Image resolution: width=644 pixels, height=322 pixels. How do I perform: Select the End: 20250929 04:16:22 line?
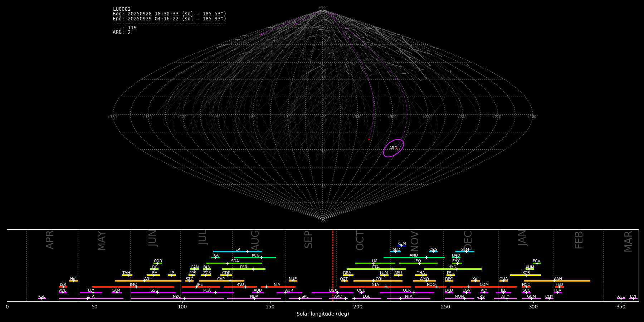point(170,19)
